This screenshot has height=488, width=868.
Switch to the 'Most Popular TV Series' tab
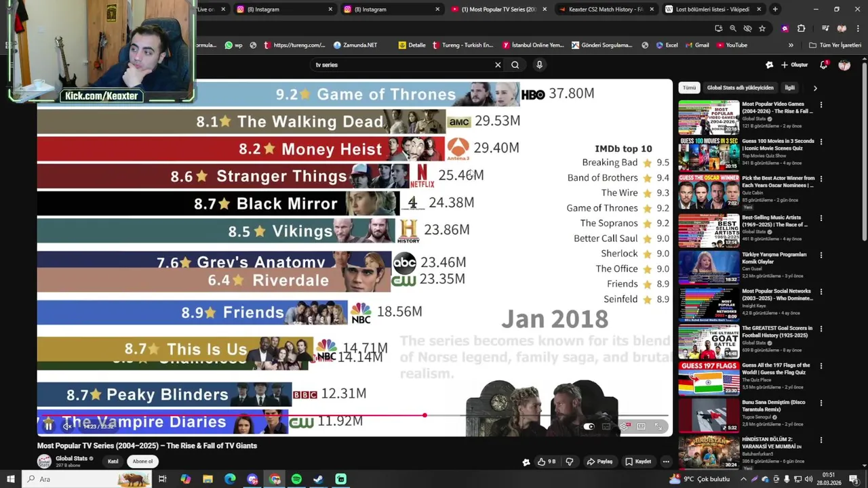click(498, 9)
